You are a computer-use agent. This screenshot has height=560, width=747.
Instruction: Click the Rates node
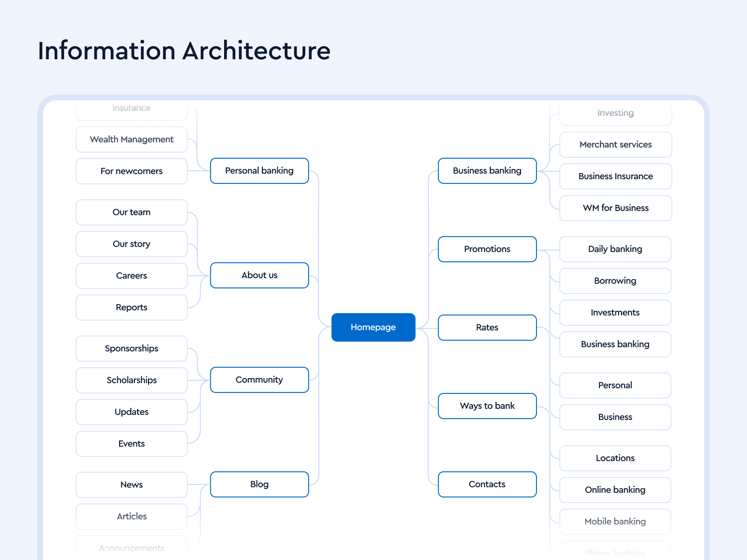click(x=487, y=328)
